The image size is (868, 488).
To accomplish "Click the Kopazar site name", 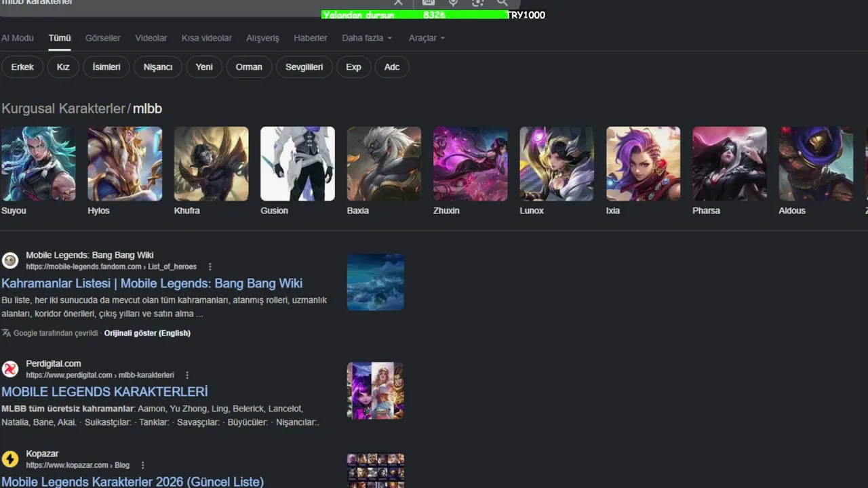I will [x=42, y=454].
